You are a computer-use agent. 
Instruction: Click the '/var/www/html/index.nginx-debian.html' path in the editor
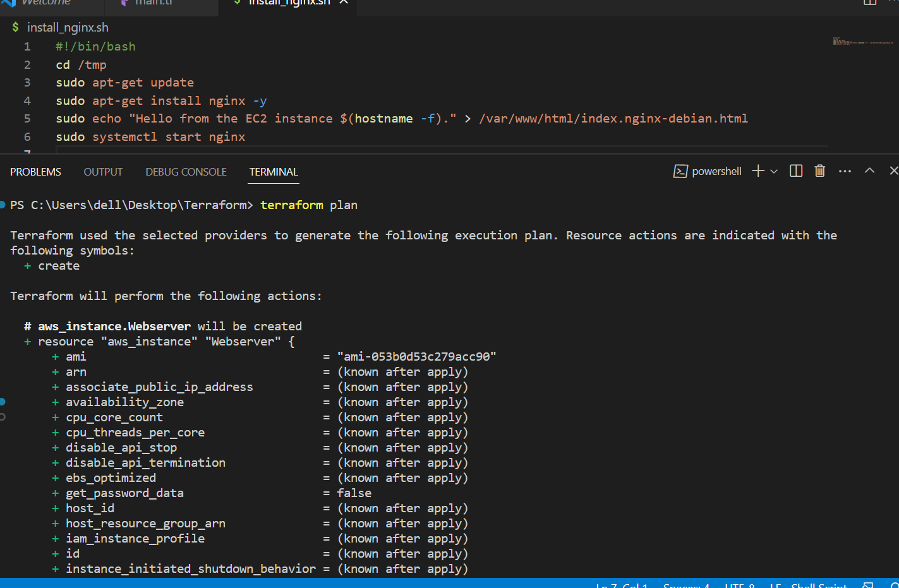tap(613, 118)
